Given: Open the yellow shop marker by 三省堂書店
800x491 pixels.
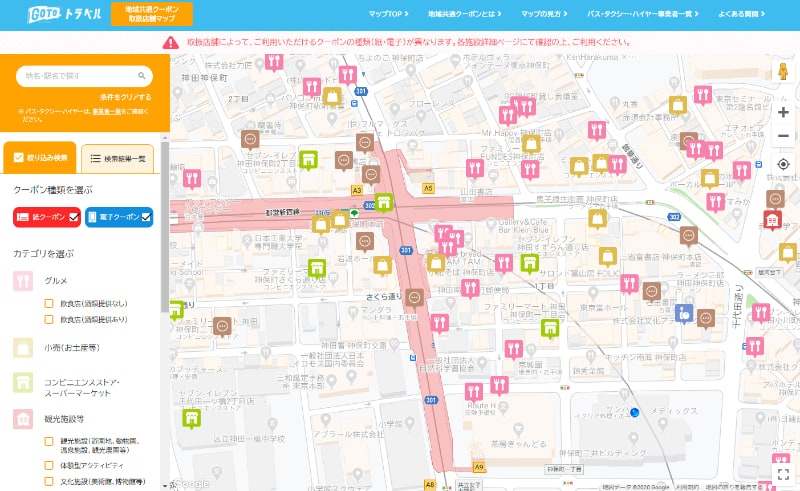Looking at the screenshot, I should point(607,257).
